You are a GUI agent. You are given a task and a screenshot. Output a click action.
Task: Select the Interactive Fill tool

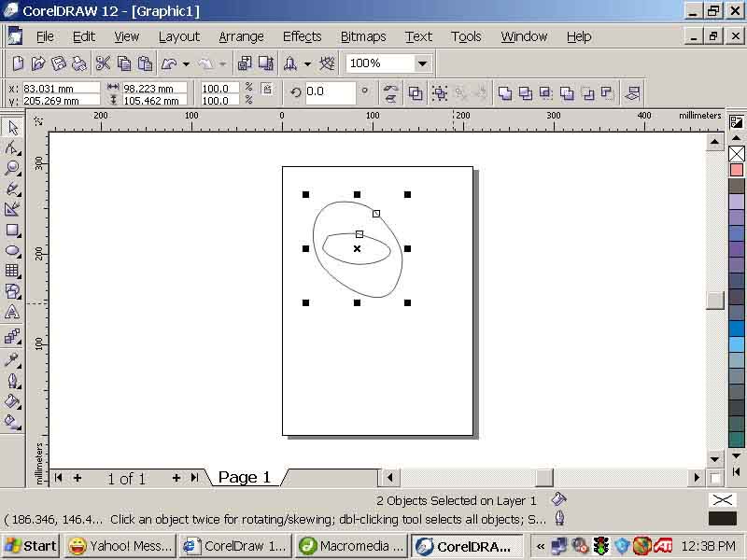(12, 422)
